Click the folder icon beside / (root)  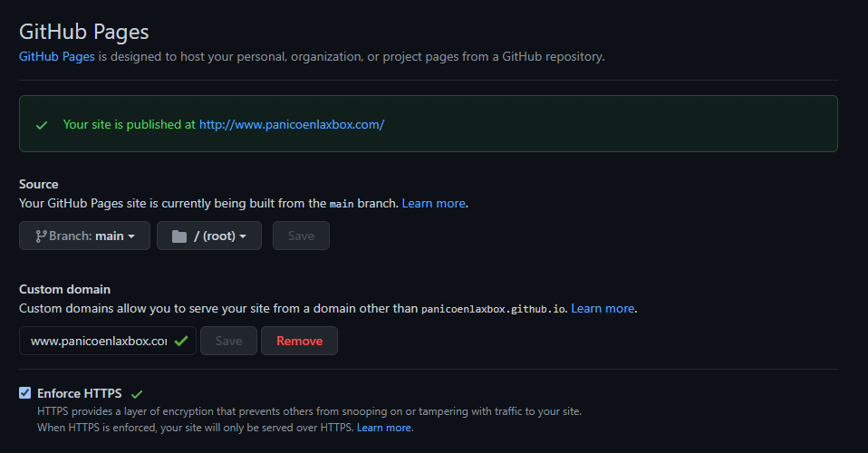pos(179,236)
